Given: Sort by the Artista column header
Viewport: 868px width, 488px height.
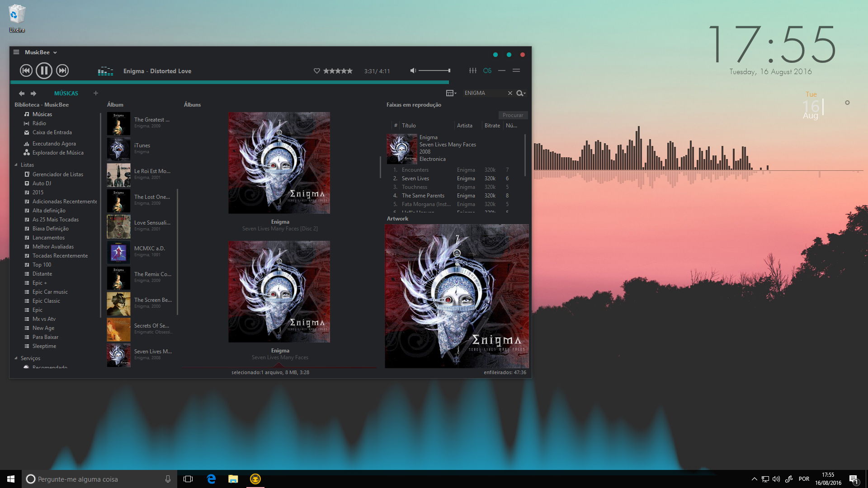Looking at the screenshot, I should [x=465, y=126].
